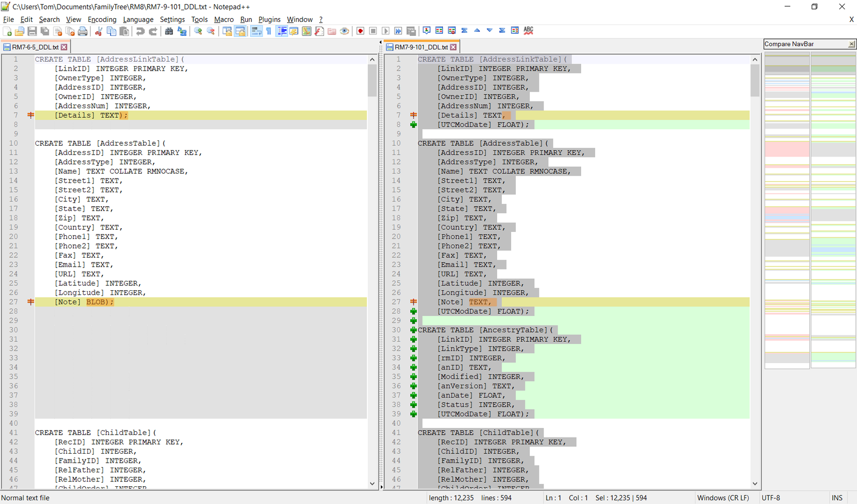Open the Encoding menu
This screenshot has height=504, width=857.
coord(102,19)
